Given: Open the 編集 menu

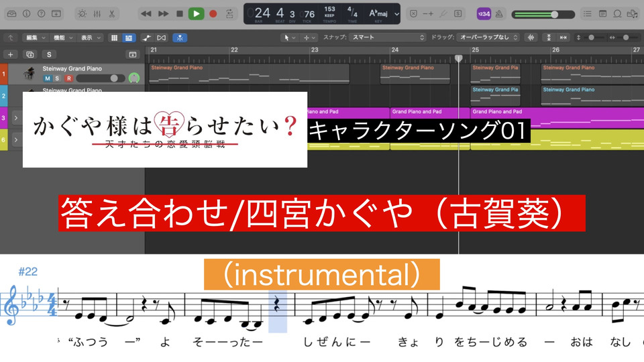Looking at the screenshot, I should pyautogui.click(x=36, y=38).
